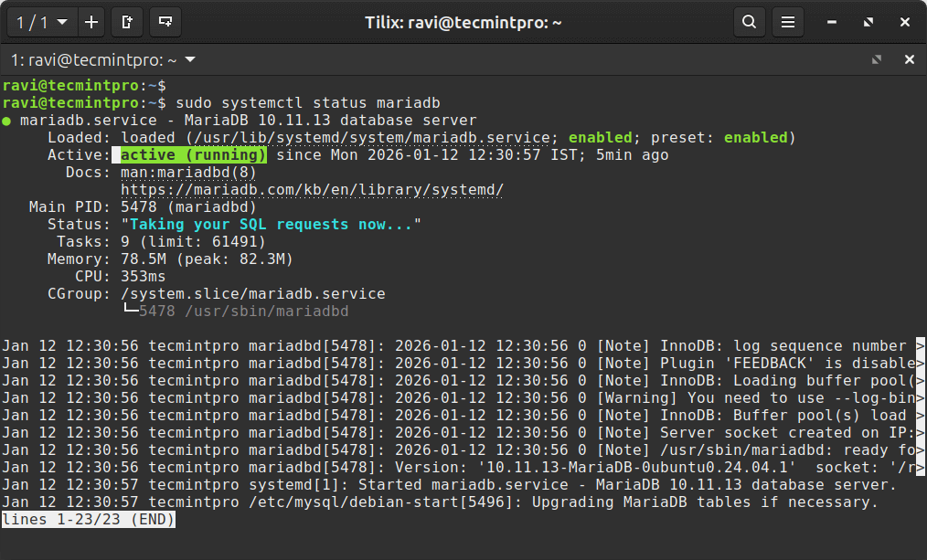Click the 'Tilix: ravi@tecmintpro: ~' window title
The width and height of the screenshot is (927, 560).
pos(463,21)
